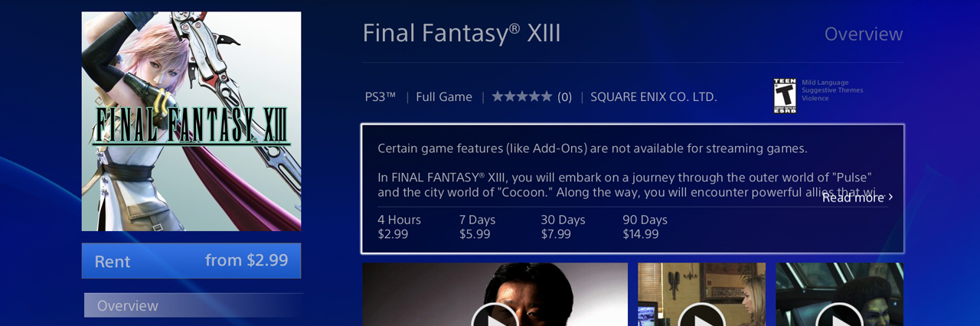
Task: Click the ESRB Teen rating icon
Action: pyautogui.click(x=785, y=96)
